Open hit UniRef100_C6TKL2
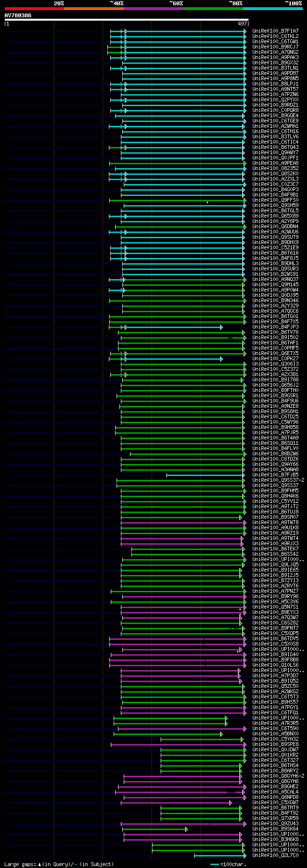The image size is (307, 868). tap(275, 37)
